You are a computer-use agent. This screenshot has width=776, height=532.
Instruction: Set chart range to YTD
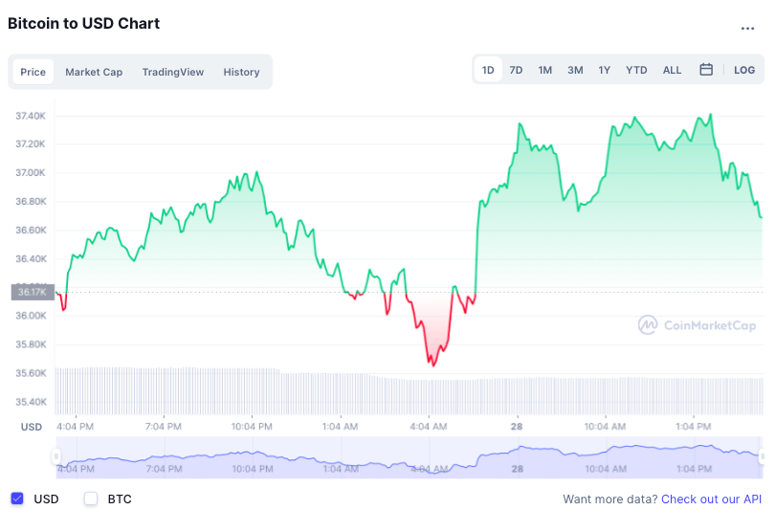(x=636, y=70)
